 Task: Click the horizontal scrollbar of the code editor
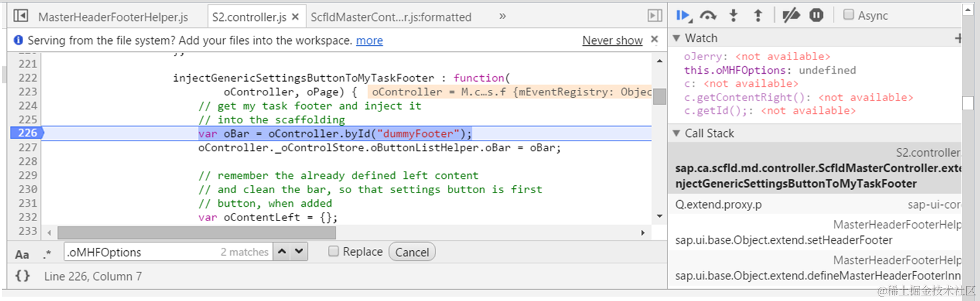[197, 233]
